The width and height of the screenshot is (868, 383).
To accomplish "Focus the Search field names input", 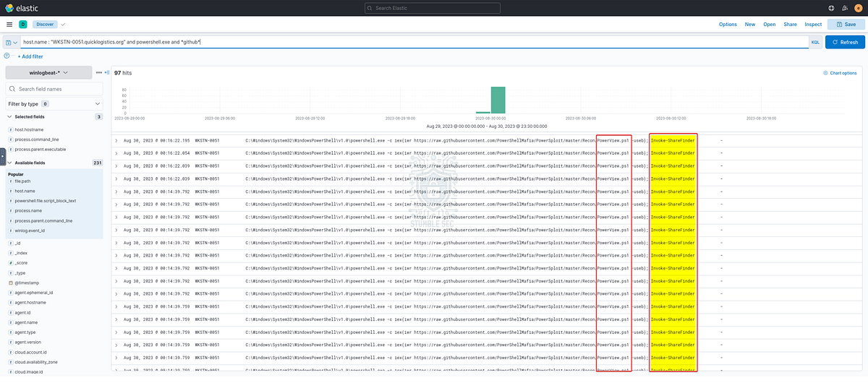I will coord(54,89).
